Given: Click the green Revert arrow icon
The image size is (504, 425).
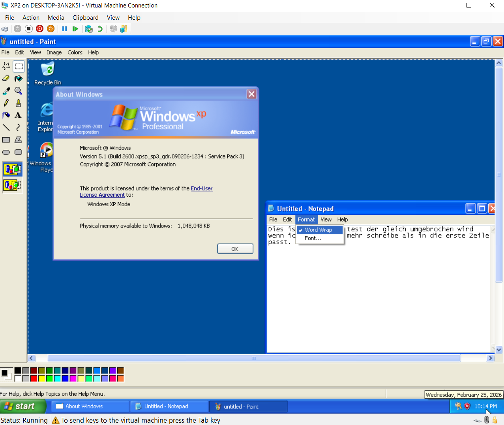Looking at the screenshot, I should coord(100,29).
